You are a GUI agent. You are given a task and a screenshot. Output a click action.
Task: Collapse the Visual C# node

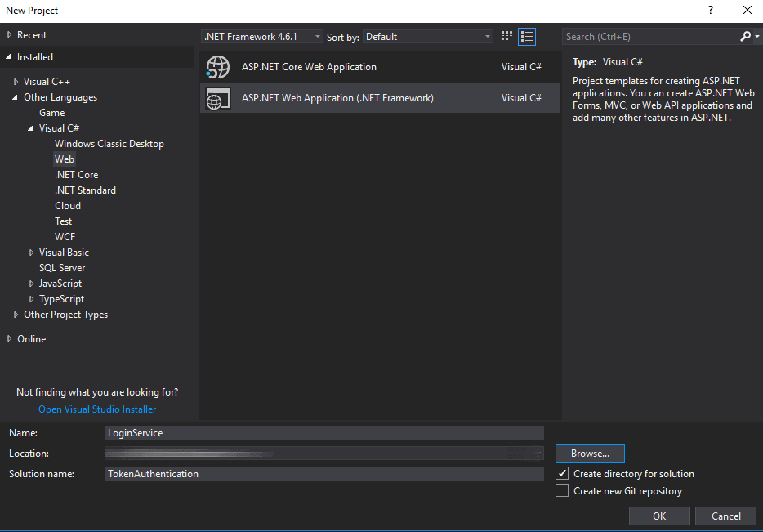31,128
